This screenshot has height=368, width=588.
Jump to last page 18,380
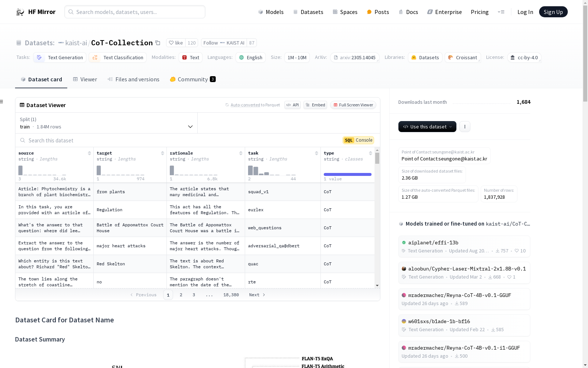point(231,295)
